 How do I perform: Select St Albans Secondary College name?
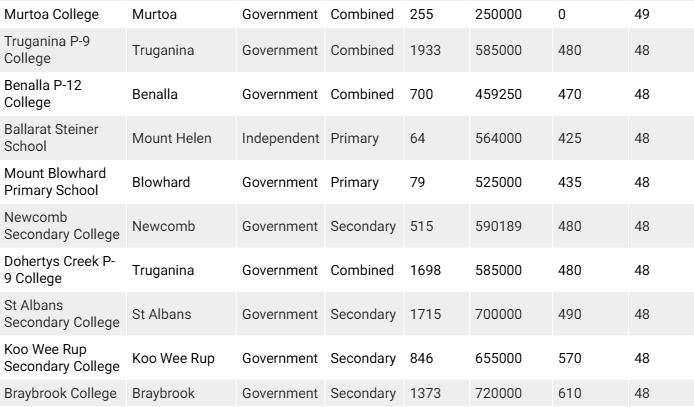click(62, 314)
